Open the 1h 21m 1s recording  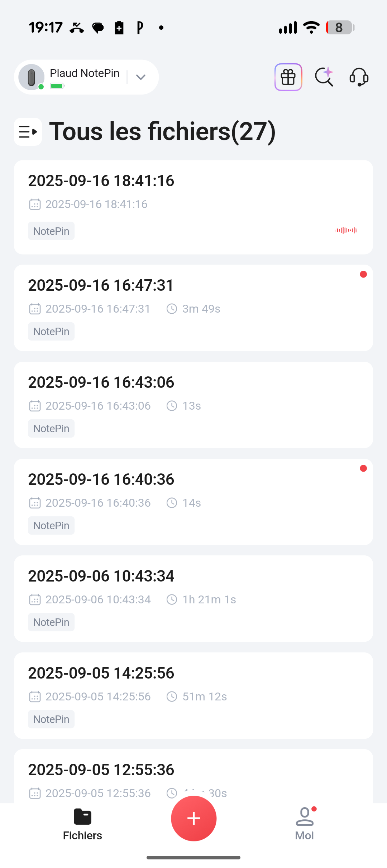(193, 599)
